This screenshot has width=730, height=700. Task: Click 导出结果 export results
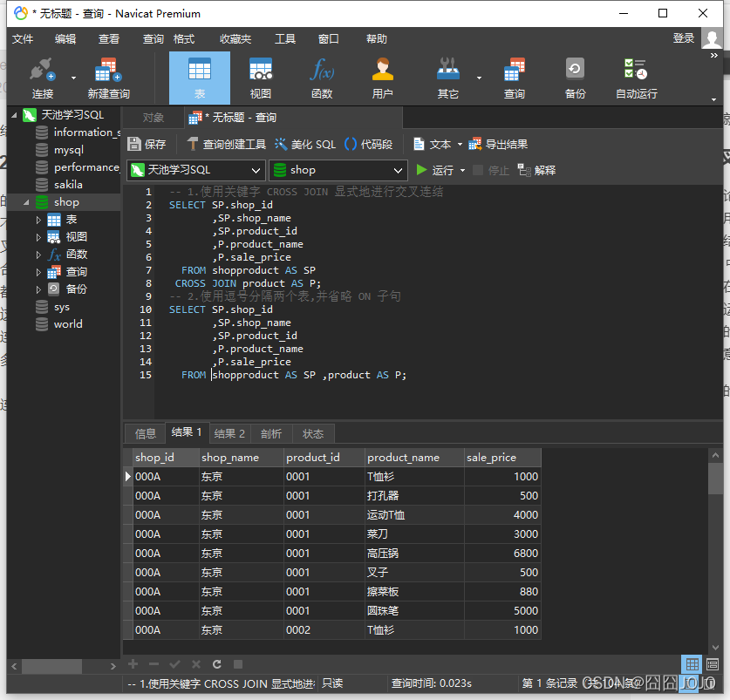tap(498, 145)
